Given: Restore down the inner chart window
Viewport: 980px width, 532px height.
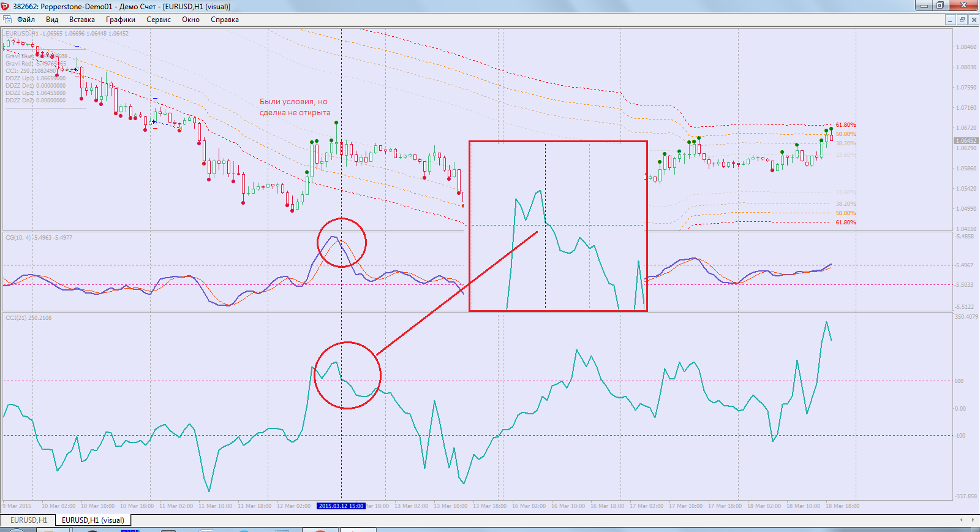Looking at the screenshot, I should 962,20.
